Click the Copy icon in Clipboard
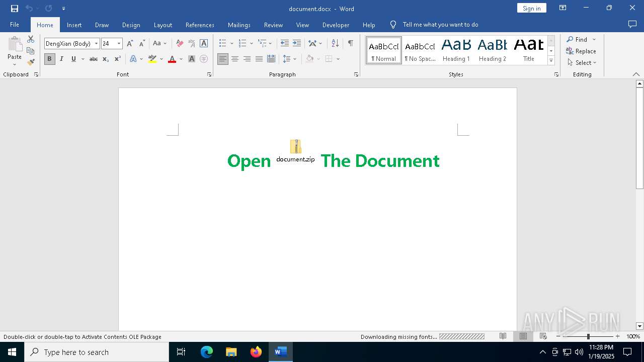 [x=31, y=51]
